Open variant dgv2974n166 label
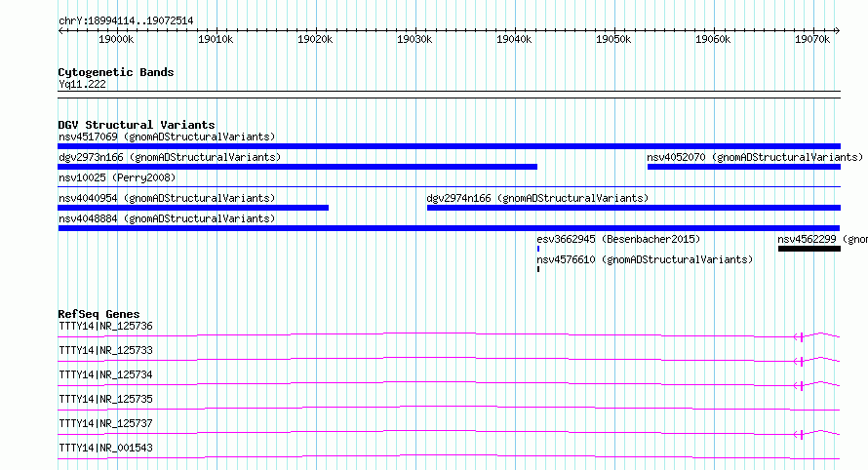The image size is (868, 470). point(537,198)
